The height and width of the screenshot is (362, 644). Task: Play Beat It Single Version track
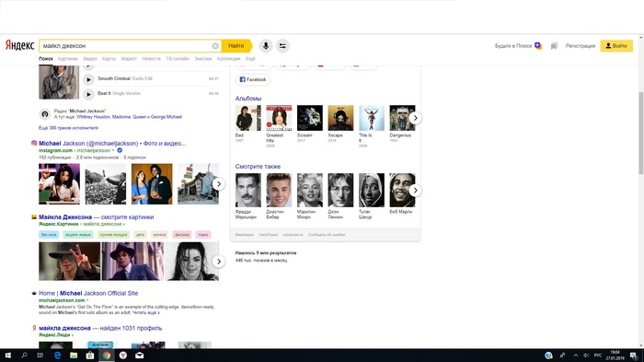88,94
